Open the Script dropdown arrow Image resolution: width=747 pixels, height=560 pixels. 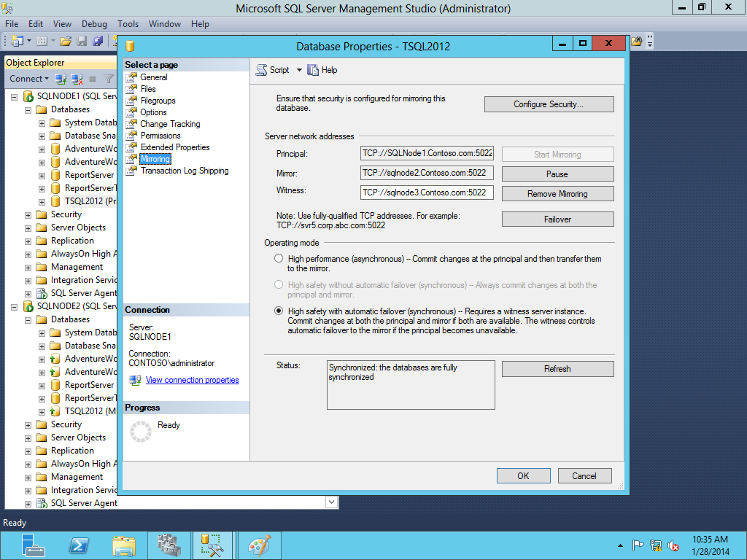click(299, 70)
